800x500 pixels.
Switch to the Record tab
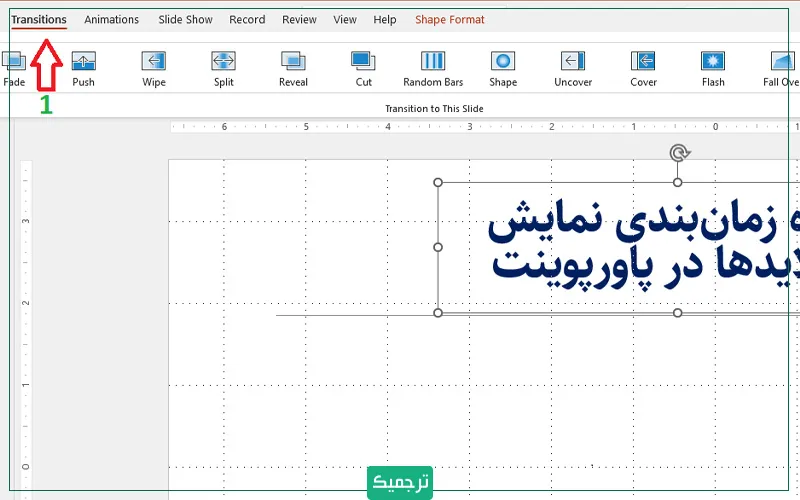pyautogui.click(x=247, y=20)
